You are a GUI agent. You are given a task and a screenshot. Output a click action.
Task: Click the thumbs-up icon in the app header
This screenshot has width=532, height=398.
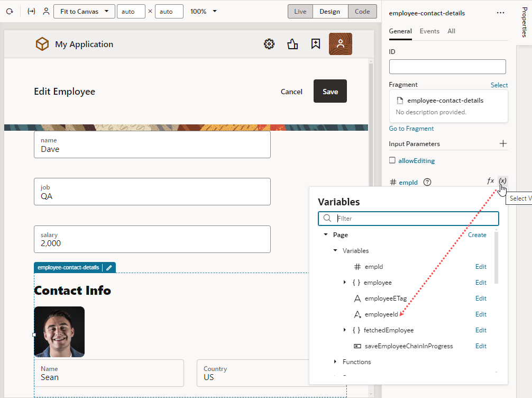click(292, 44)
